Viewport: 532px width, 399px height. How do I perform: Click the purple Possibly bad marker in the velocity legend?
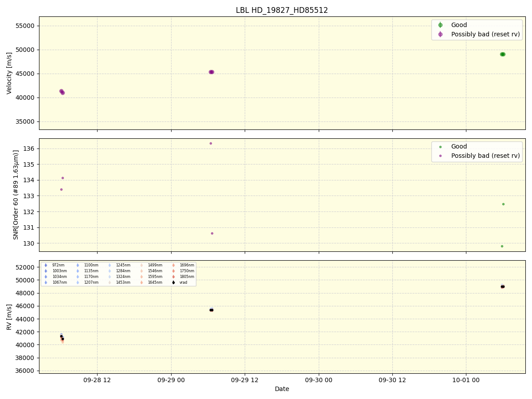pos(440,34)
